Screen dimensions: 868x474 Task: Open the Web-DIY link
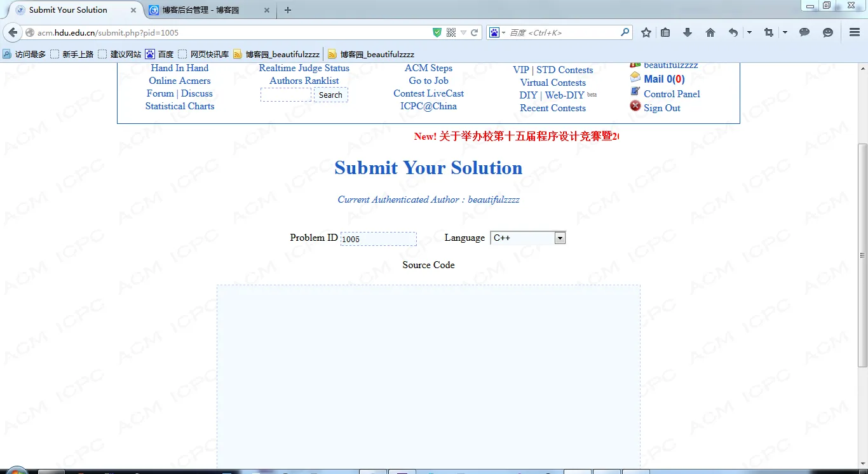pyautogui.click(x=565, y=95)
